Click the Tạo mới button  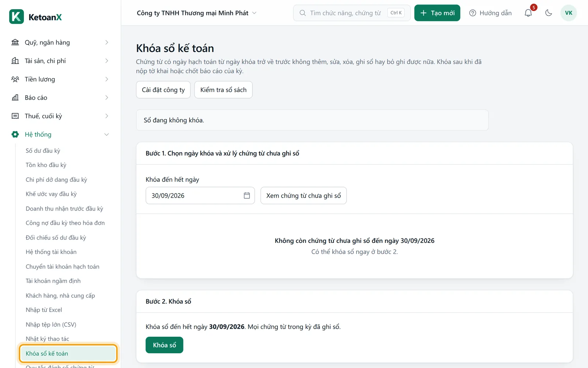437,13
